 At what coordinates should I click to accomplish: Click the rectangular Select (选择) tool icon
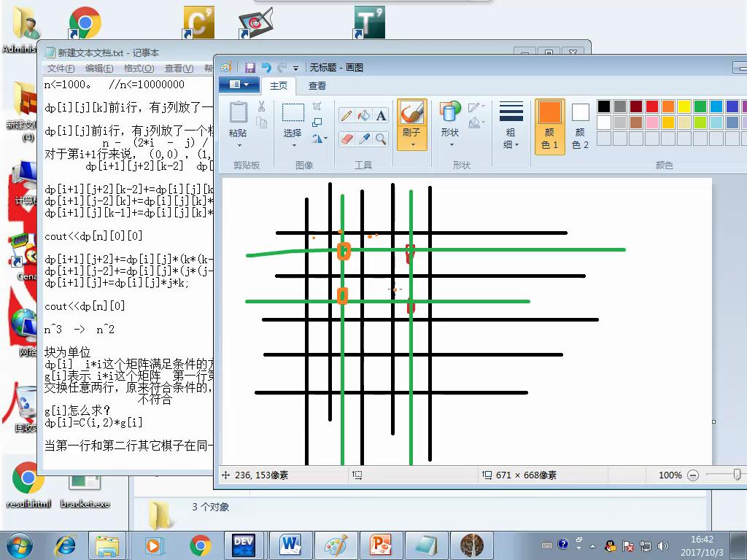pos(293,113)
